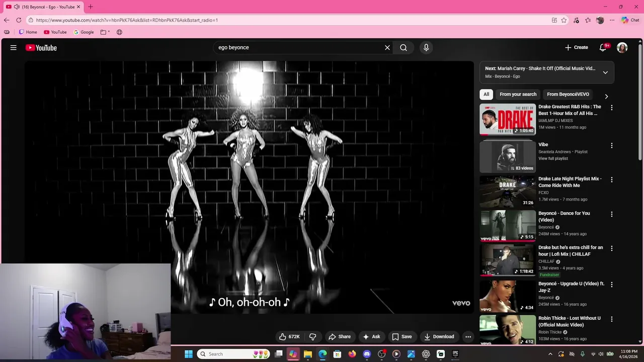Open Epic Games Launcher from taskbar
The width and height of the screenshot is (644, 362).
[455, 354]
